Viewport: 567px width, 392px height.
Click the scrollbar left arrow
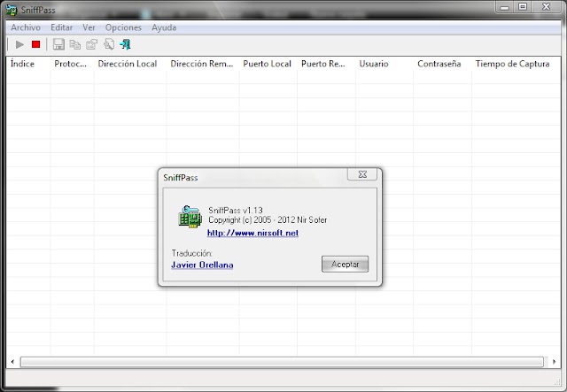click(x=12, y=362)
